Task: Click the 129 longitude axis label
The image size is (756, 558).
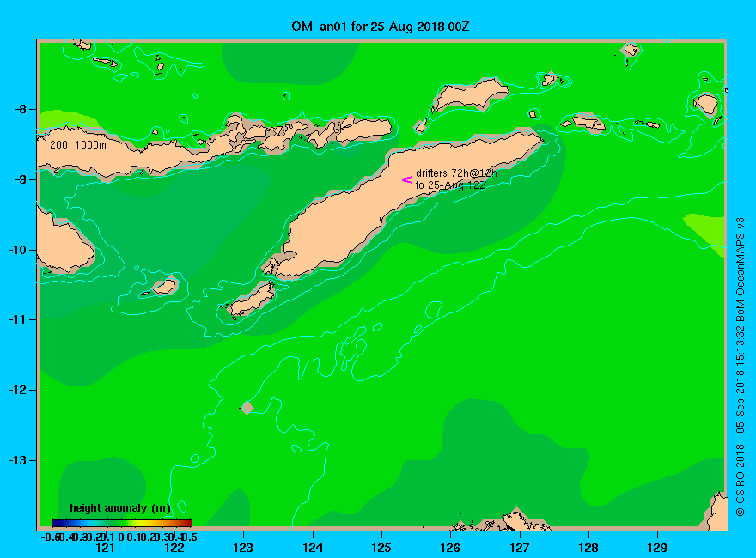Action: [x=657, y=548]
